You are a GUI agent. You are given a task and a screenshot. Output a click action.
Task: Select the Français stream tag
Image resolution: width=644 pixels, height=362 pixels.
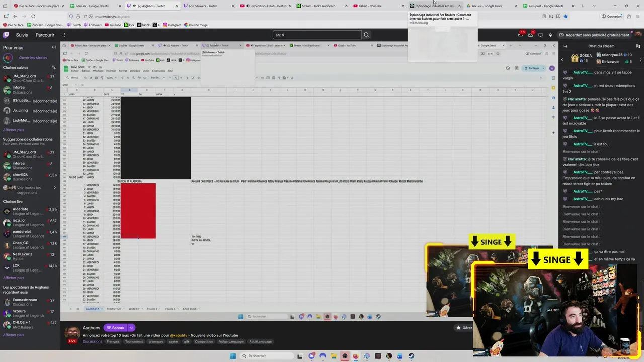(x=113, y=341)
